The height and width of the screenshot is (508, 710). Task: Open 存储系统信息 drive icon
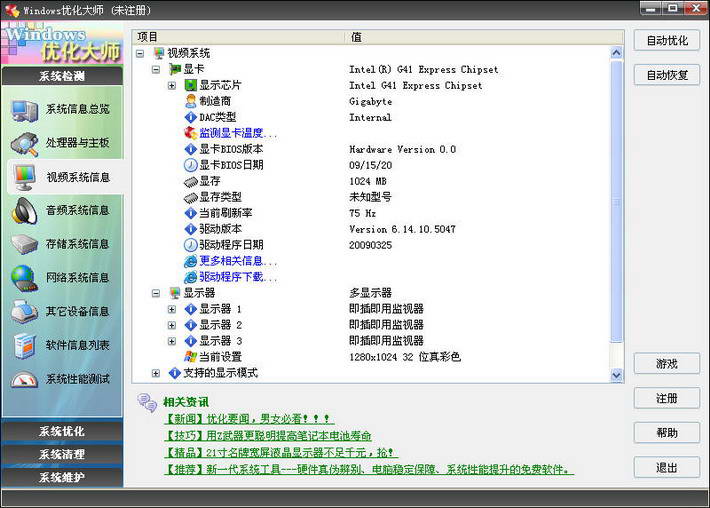tap(24, 244)
